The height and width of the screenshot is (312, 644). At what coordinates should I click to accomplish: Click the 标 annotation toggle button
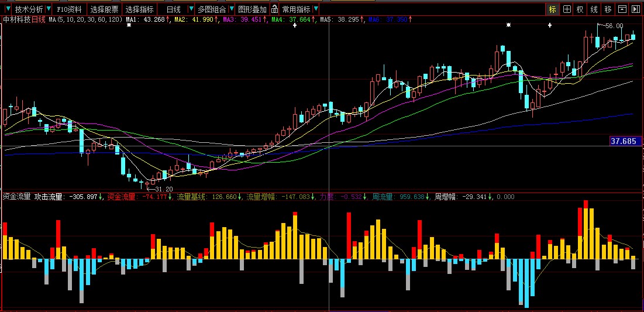(552, 9)
